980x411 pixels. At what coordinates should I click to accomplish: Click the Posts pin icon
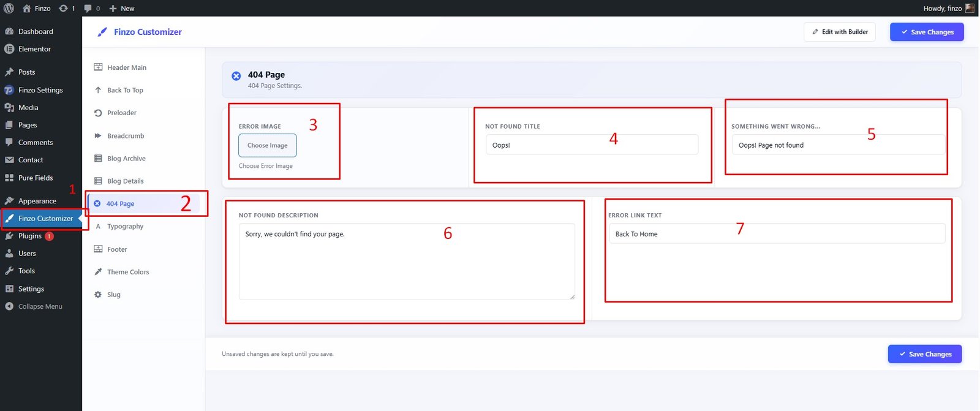[9, 72]
